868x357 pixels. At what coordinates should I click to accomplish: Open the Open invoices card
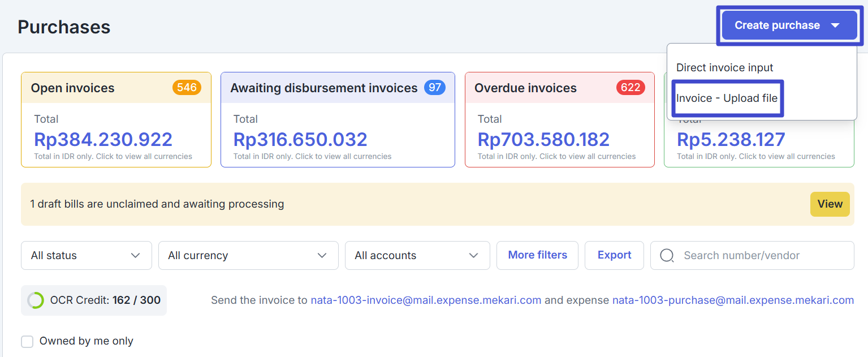click(116, 119)
